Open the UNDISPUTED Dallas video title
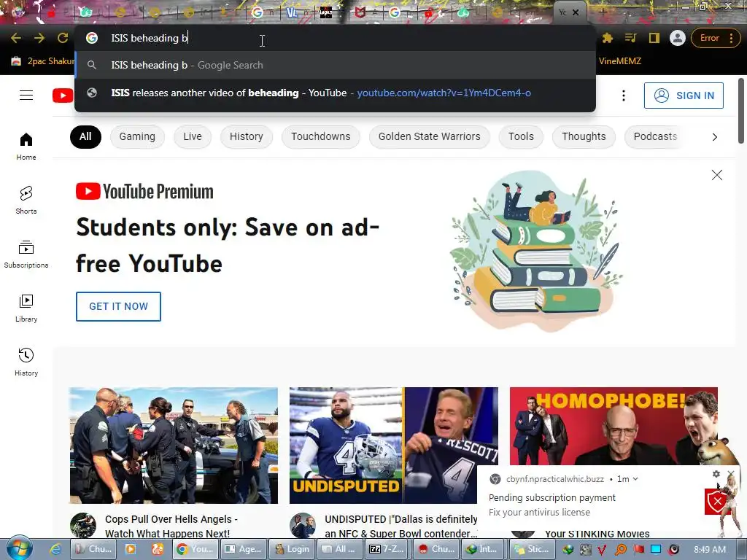 (x=401, y=526)
